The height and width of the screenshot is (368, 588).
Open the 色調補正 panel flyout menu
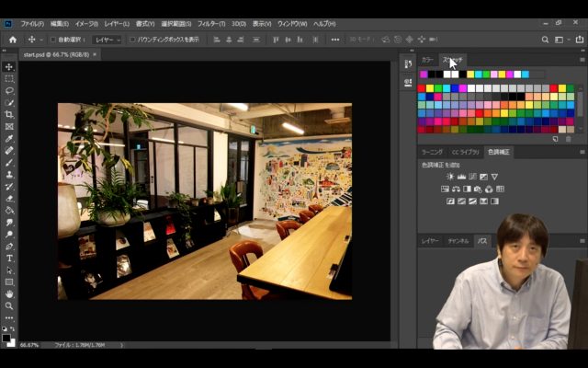tap(582, 152)
